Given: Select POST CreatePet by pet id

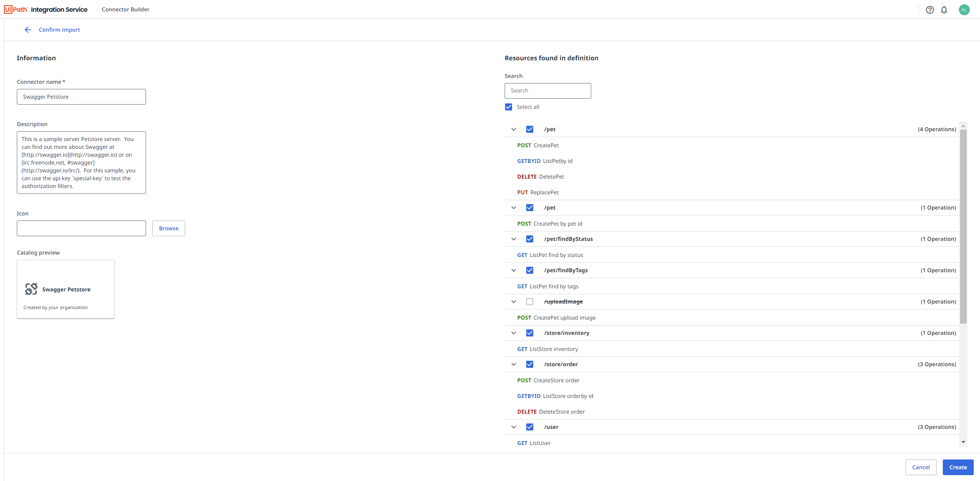Looking at the screenshot, I should click(550, 224).
